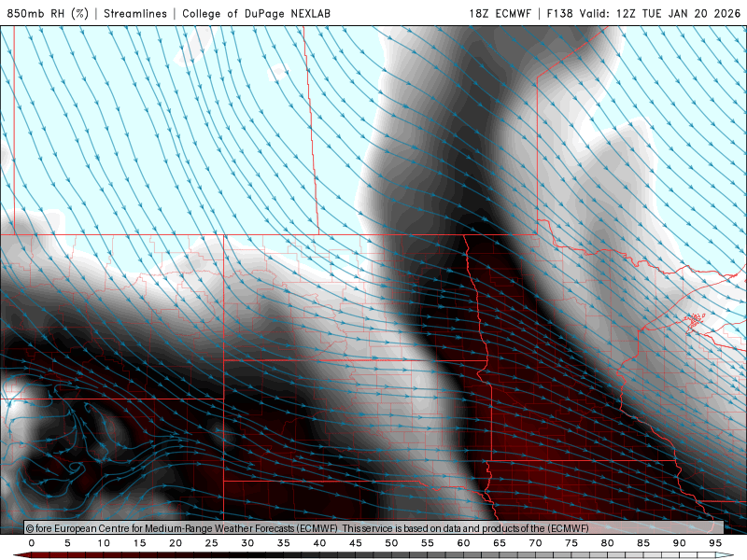The height and width of the screenshot is (560, 747).
Task: Select the "30" label on the RH scale
Action: (247, 543)
